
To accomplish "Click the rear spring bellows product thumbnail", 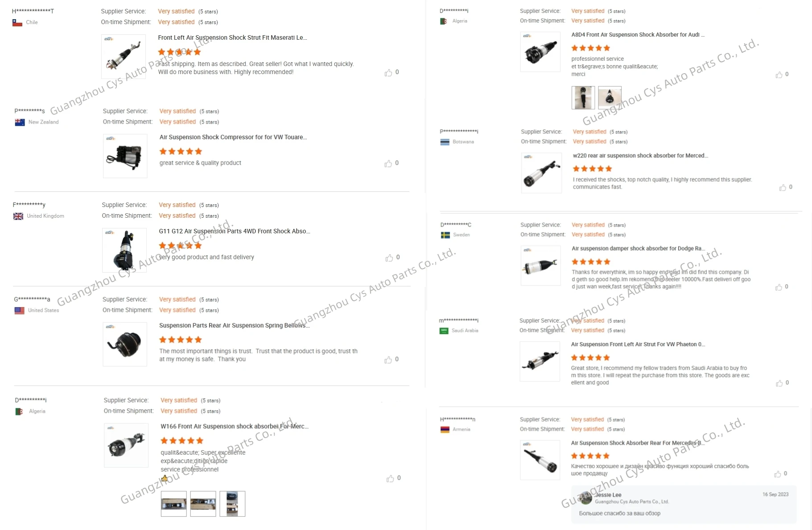I will click(125, 344).
